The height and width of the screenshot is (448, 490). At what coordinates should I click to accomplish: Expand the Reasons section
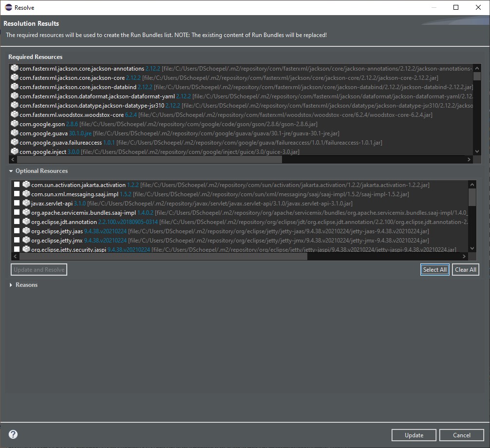pos(12,285)
